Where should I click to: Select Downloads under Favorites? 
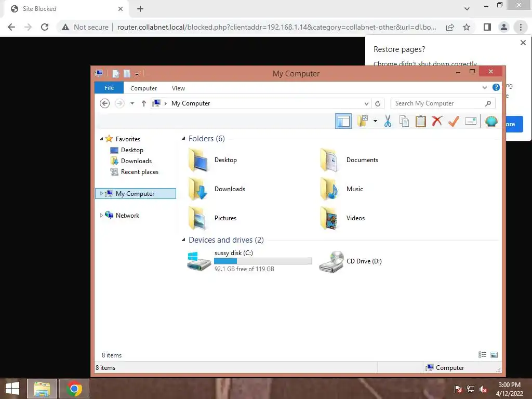(x=136, y=161)
